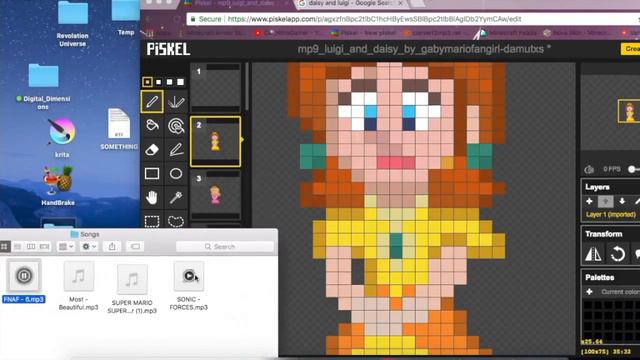
Task: Add a new palette with plus icon
Action: [589, 292]
